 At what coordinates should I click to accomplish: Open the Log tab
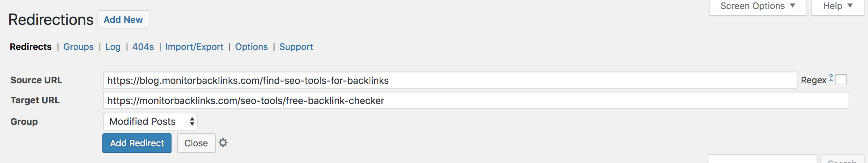point(113,47)
